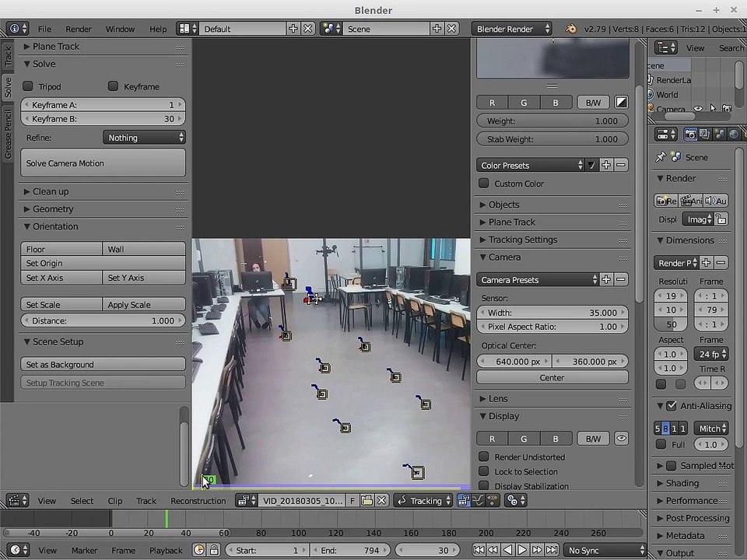Toggle the grayscale preview icon next to B/W
The width and height of the screenshot is (747, 560).
[x=621, y=103]
